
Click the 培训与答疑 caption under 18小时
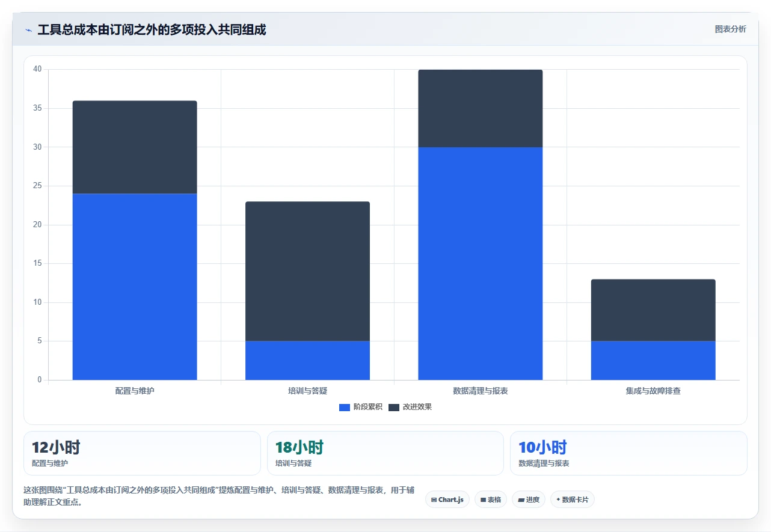(x=293, y=463)
